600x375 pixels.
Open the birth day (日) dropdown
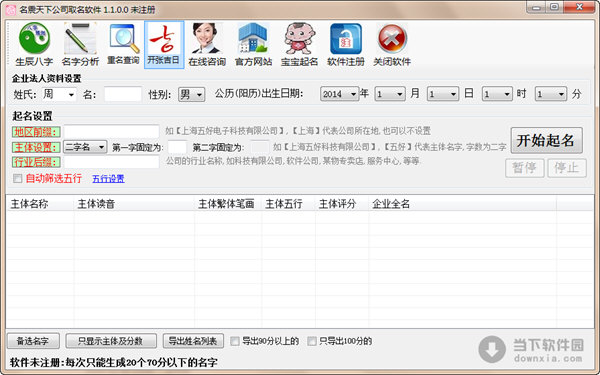(x=443, y=94)
